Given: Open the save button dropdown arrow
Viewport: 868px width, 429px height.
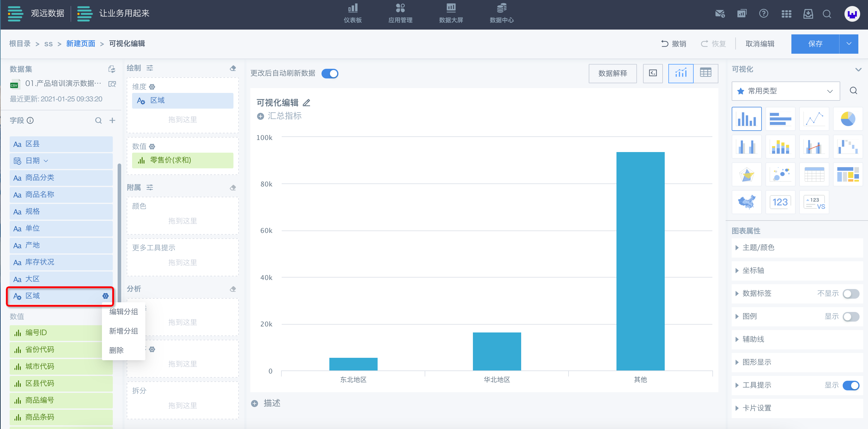Looking at the screenshot, I should 848,44.
